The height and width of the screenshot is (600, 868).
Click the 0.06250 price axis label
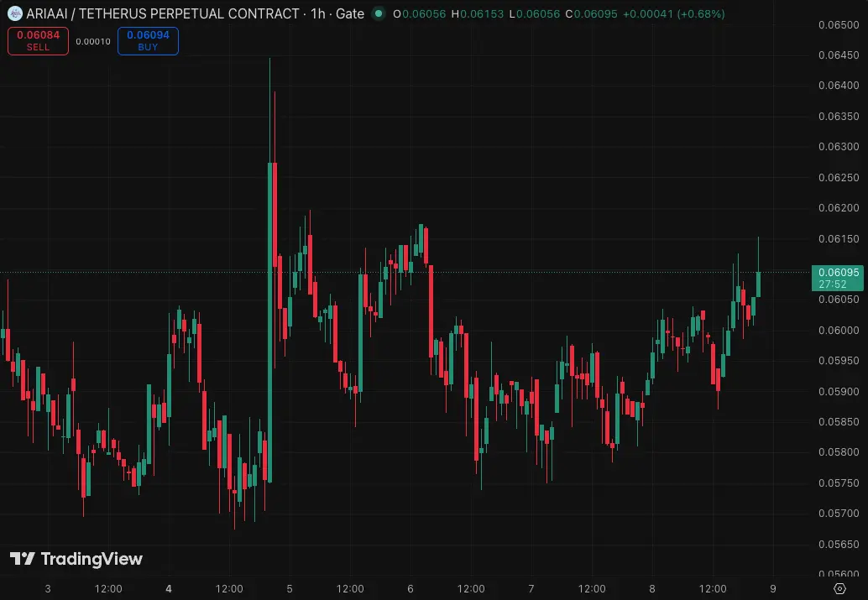click(839, 178)
